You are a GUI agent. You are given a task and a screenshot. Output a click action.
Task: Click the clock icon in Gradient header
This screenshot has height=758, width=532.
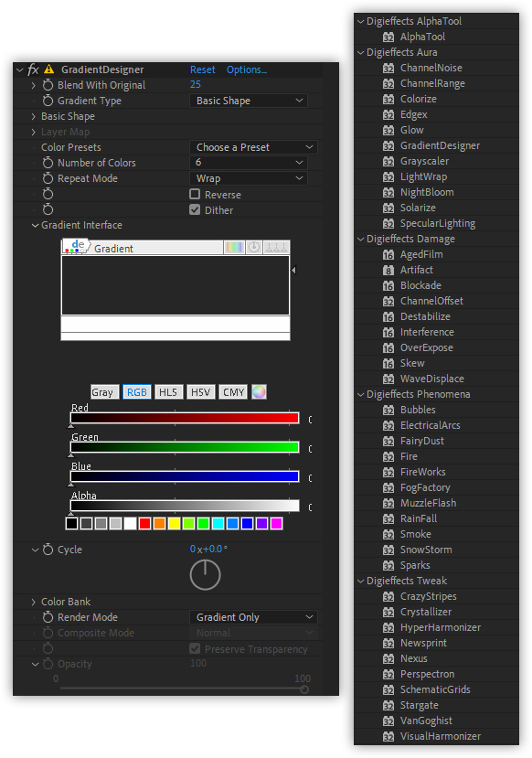[254, 248]
